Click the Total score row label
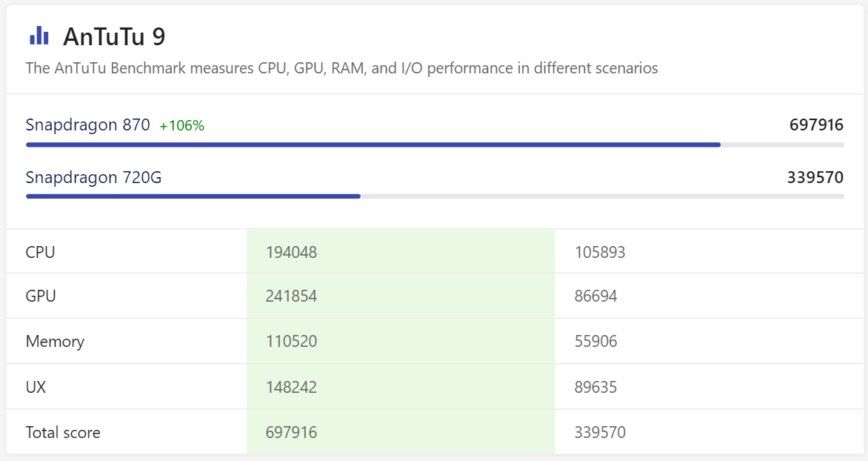Image resolution: width=868 pixels, height=461 pixels. pos(63,432)
